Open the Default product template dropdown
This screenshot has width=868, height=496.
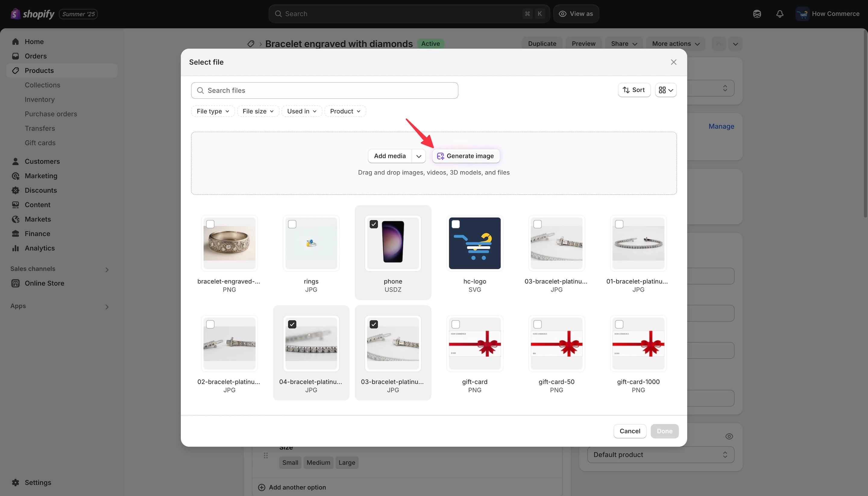660,454
